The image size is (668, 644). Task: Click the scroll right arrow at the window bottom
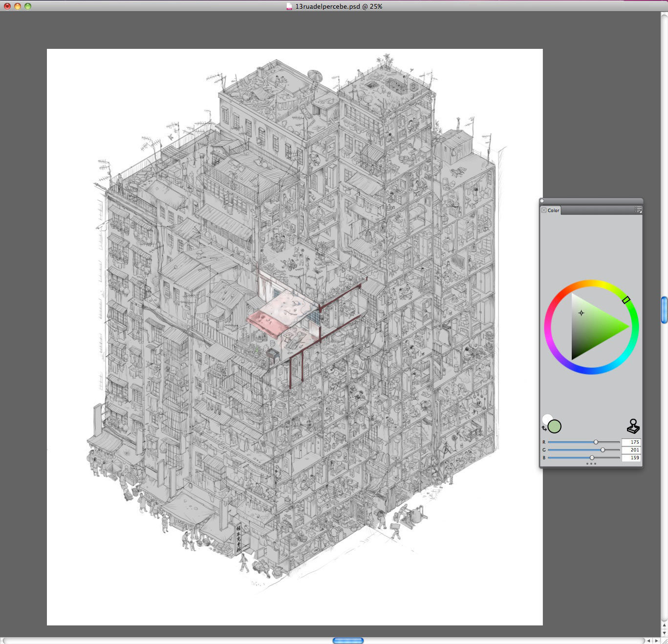tap(656, 641)
